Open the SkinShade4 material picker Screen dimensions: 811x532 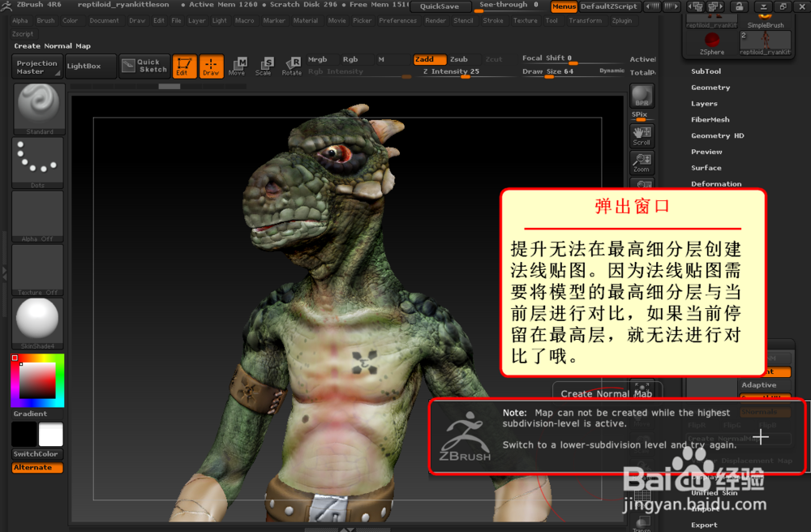coord(38,323)
